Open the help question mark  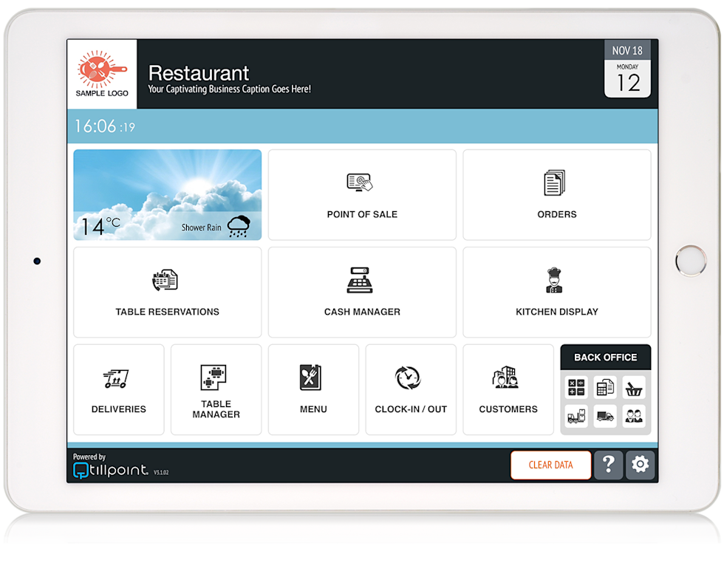(608, 465)
